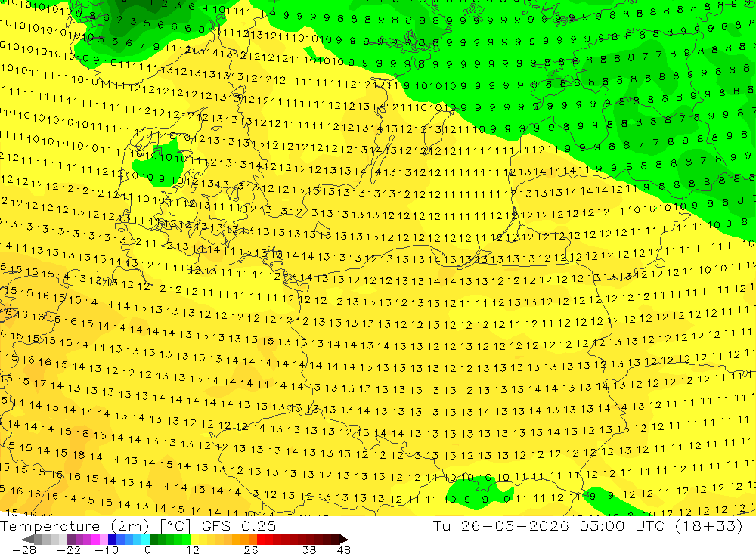Viewport: 756px width, 554px height.
Task: Click the legend label 38
Action: (x=309, y=550)
